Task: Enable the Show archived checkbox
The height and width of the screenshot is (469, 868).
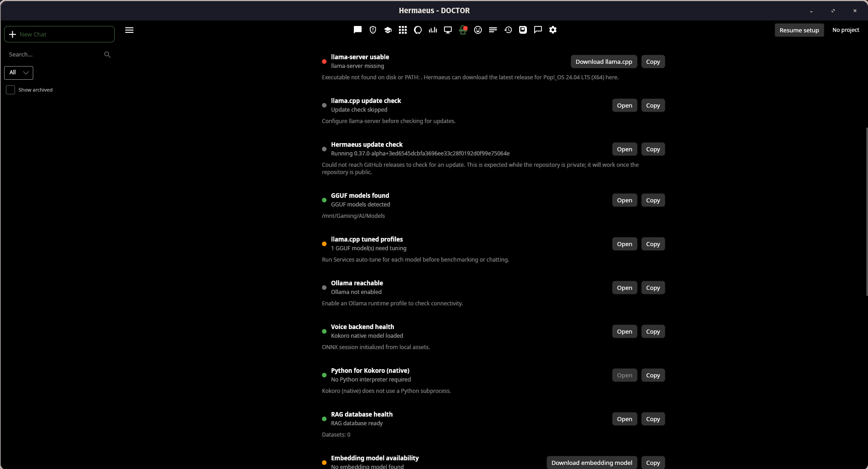Action: [x=10, y=90]
